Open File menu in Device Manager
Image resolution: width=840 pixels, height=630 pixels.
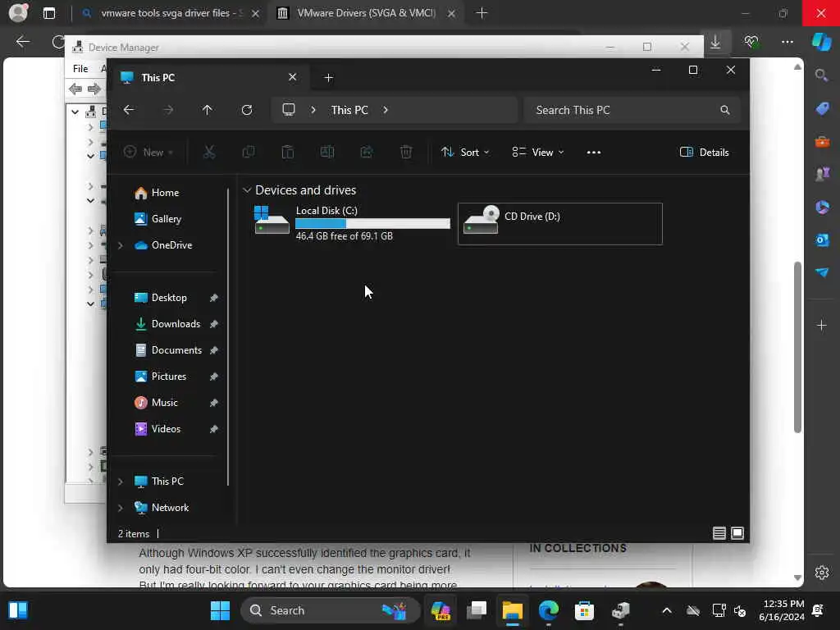pos(80,69)
